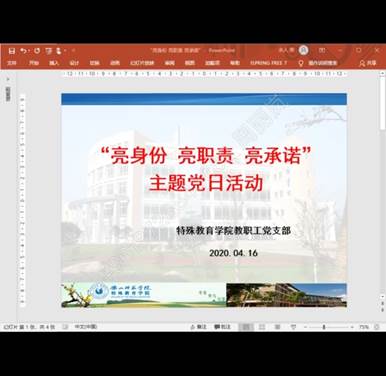Screen dimensions: 386x376
Task: Select the campus building photo at slide bottom
Action: [286, 295]
